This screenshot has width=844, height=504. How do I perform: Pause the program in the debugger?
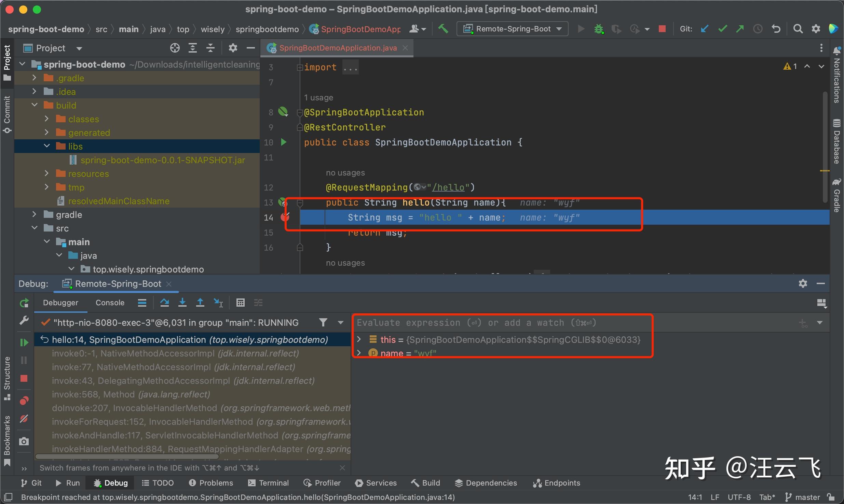(x=23, y=360)
